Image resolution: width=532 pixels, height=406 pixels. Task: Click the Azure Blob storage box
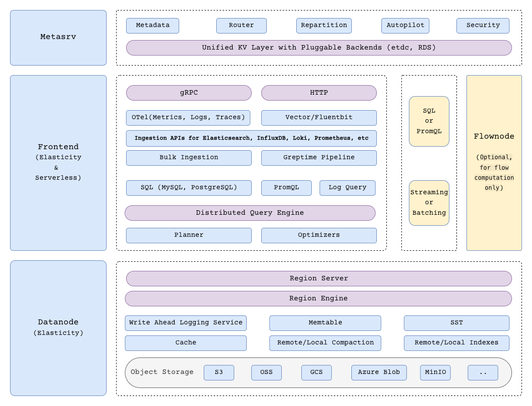[379, 372]
